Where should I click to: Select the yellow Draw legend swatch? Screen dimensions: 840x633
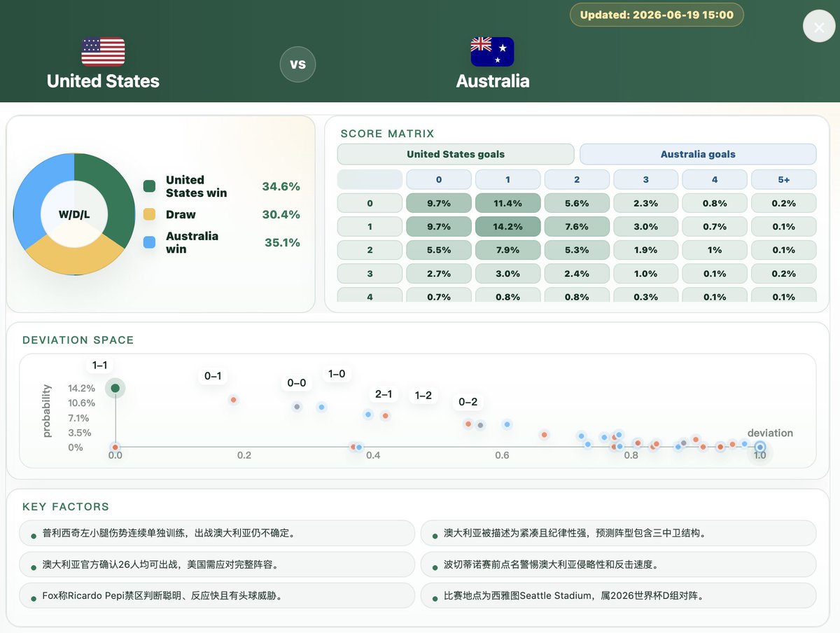(149, 214)
